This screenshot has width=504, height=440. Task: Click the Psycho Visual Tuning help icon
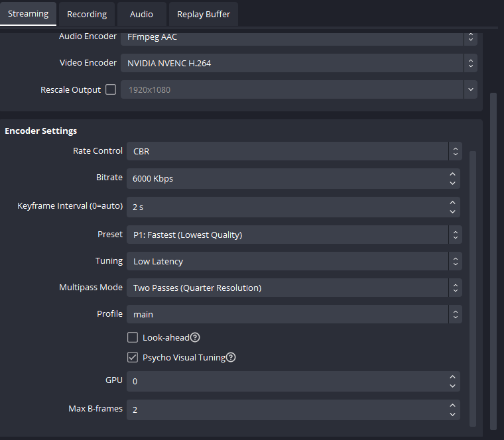231,358
